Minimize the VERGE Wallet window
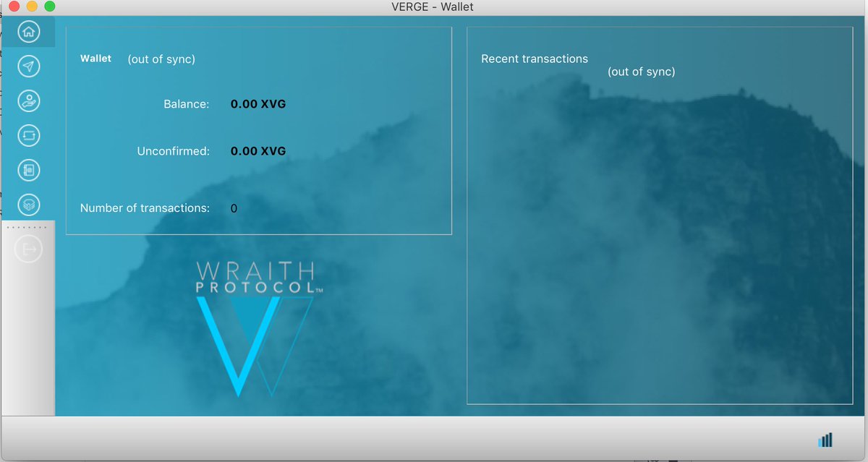 [32, 7]
